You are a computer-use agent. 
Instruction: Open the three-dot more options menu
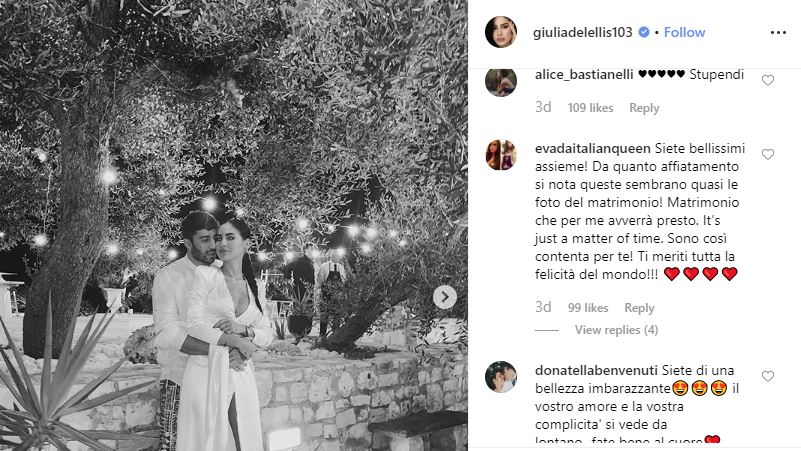pos(778,33)
